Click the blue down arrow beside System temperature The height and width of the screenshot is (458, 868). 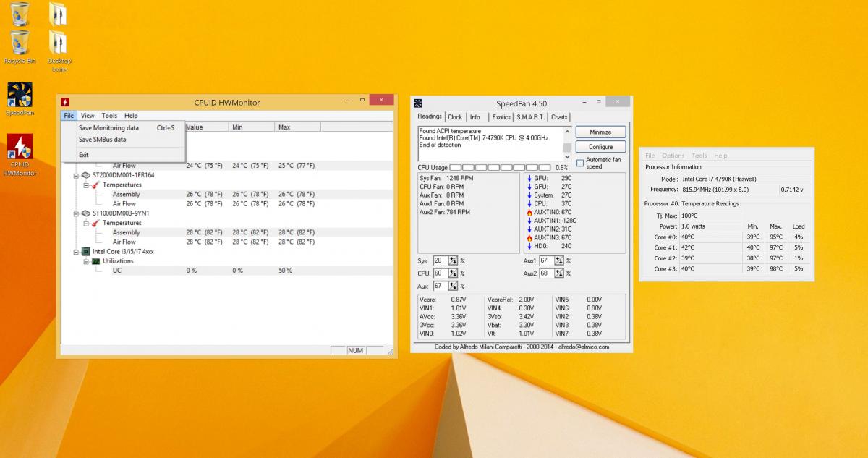pos(529,195)
